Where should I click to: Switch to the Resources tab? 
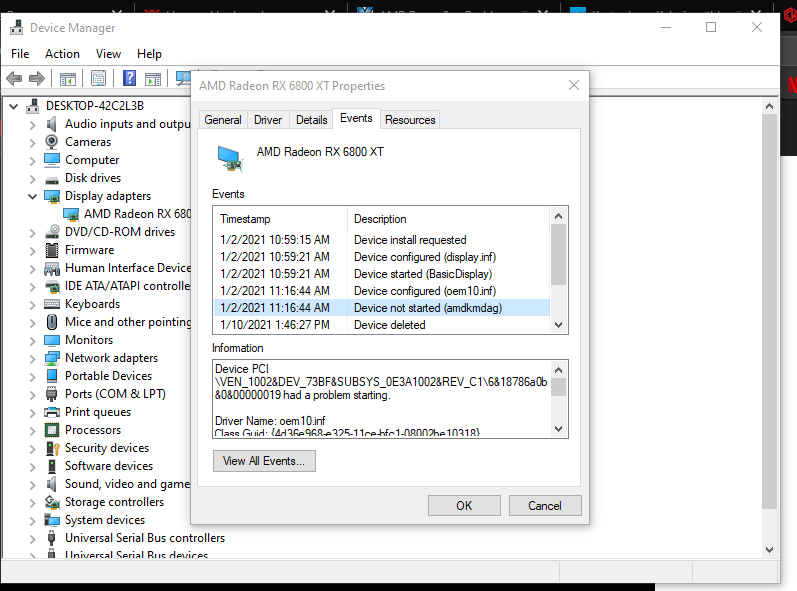410,120
